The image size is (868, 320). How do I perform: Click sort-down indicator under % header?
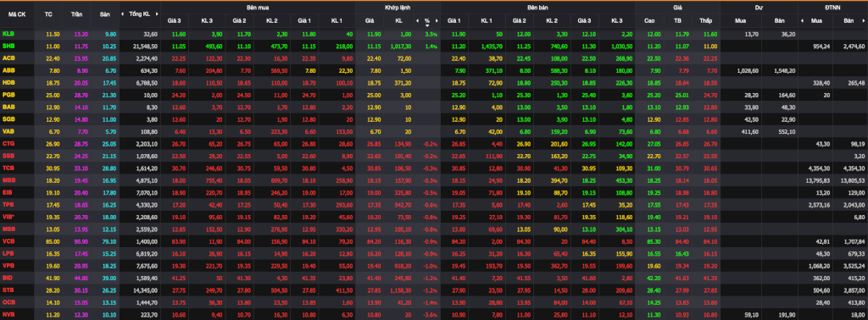[x=427, y=25]
